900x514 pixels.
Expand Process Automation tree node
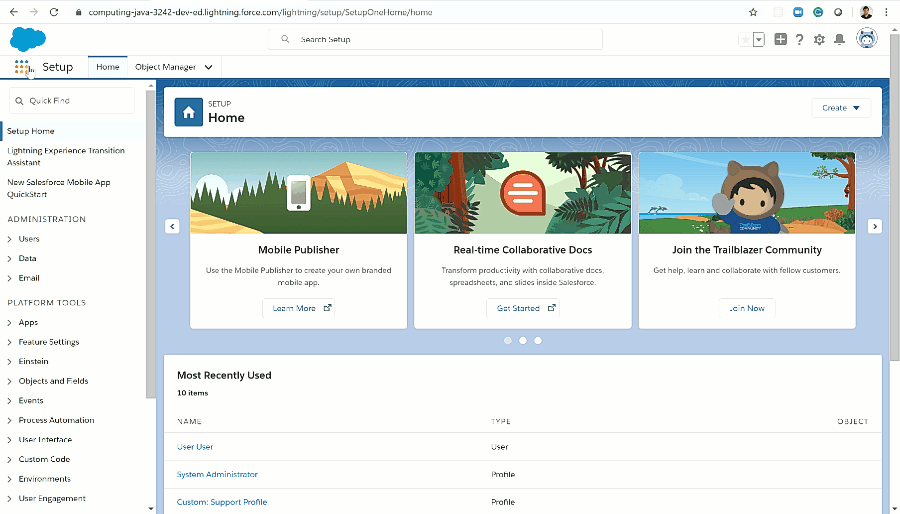[9, 420]
